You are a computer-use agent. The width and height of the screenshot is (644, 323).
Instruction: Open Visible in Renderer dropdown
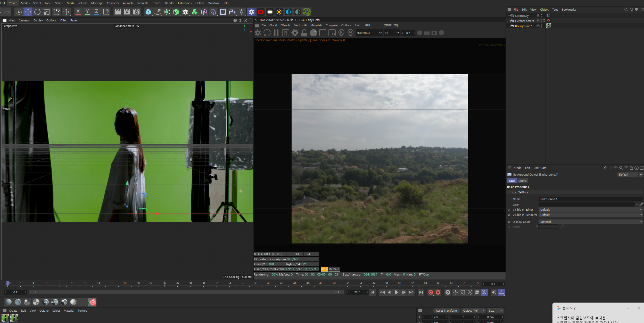click(x=590, y=215)
